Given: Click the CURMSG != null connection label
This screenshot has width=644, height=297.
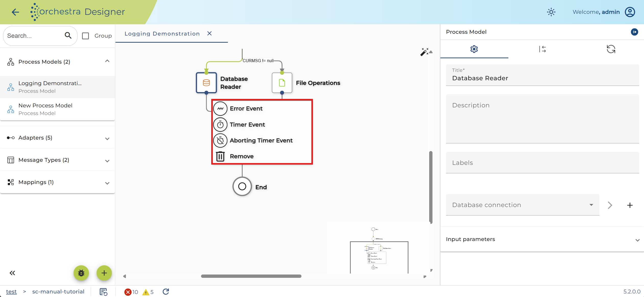Looking at the screenshot, I should pyautogui.click(x=258, y=61).
